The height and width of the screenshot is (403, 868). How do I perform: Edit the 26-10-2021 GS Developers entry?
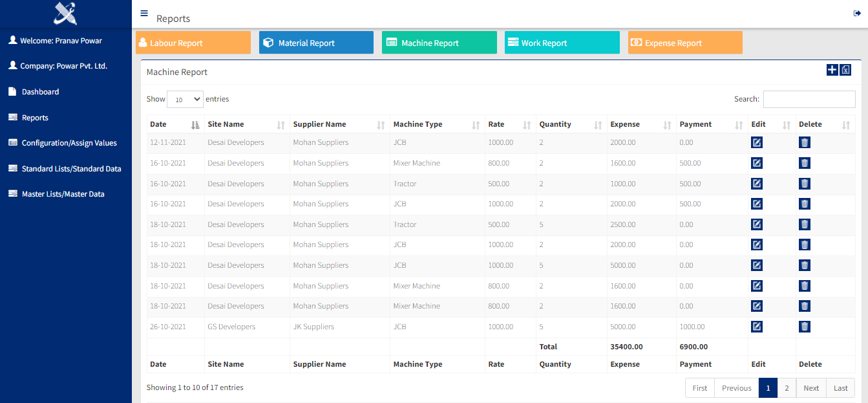point(757,327)
